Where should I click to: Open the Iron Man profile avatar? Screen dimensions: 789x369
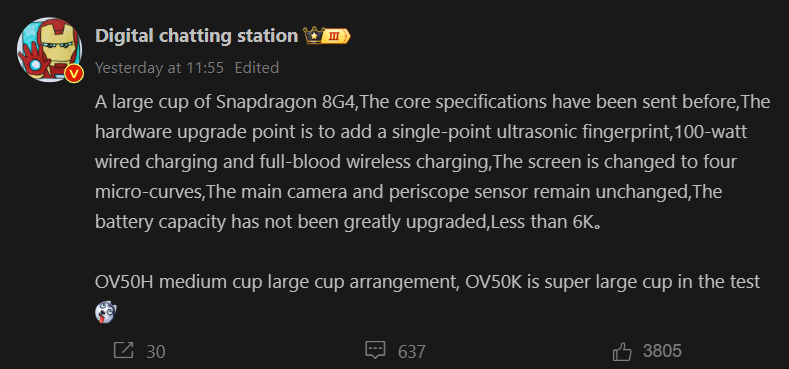pos(49,50)
